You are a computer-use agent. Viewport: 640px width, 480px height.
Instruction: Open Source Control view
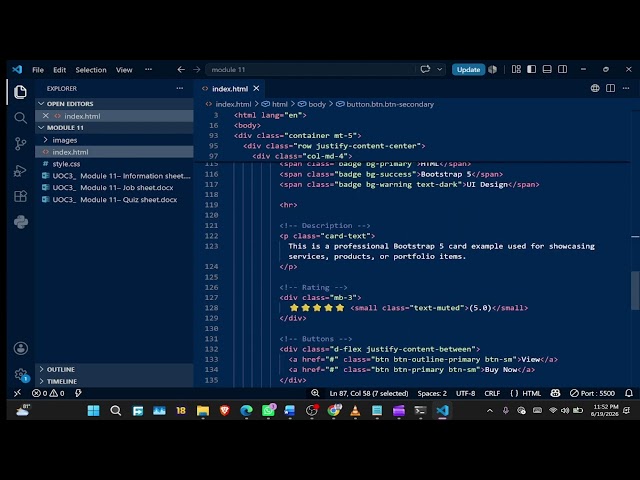[x=20, y=144]
